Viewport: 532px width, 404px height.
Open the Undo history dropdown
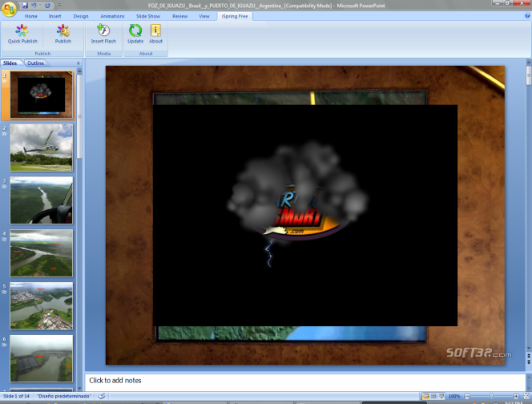[x=40, y=6]
